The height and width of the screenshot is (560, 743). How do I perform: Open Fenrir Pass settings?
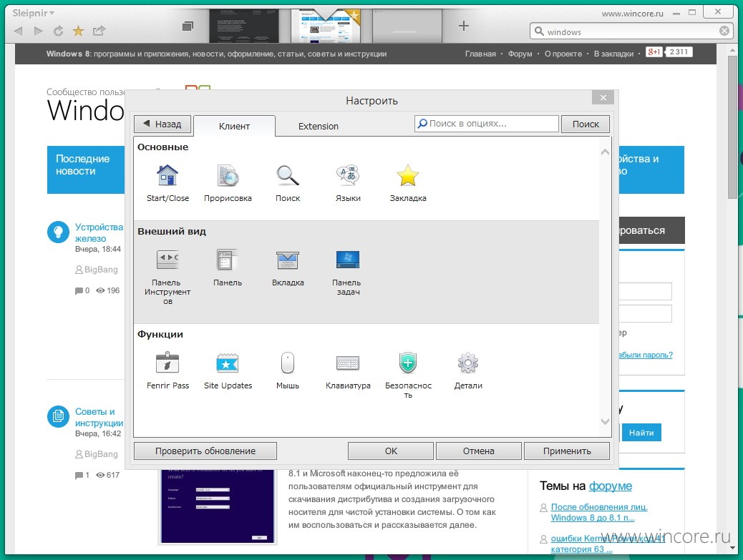[x=167, y=370]
